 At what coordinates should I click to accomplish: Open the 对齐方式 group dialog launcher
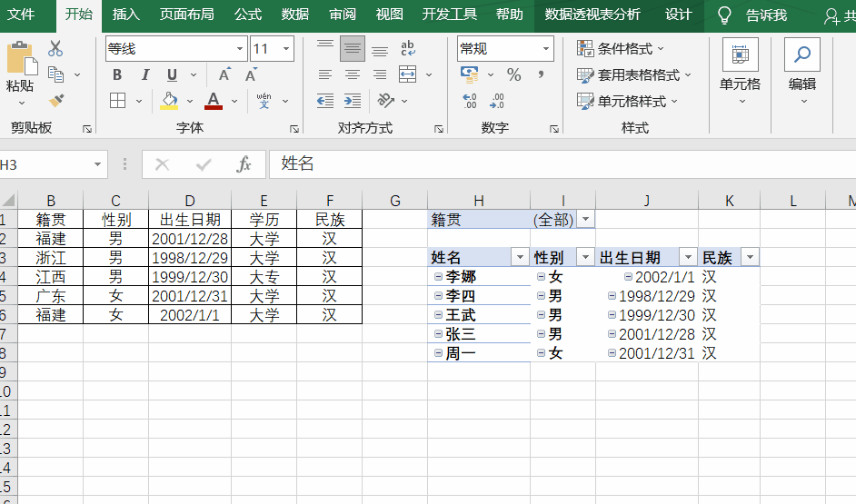(x=438, y=129)
